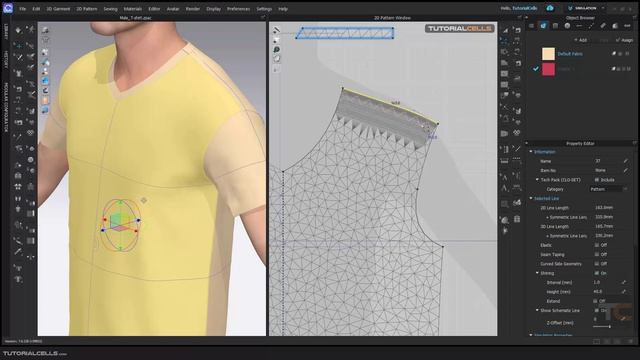The image size is (640, 360).
Task: Open the Scene list tab icon in Object Browser
Action: pos(531,26)
